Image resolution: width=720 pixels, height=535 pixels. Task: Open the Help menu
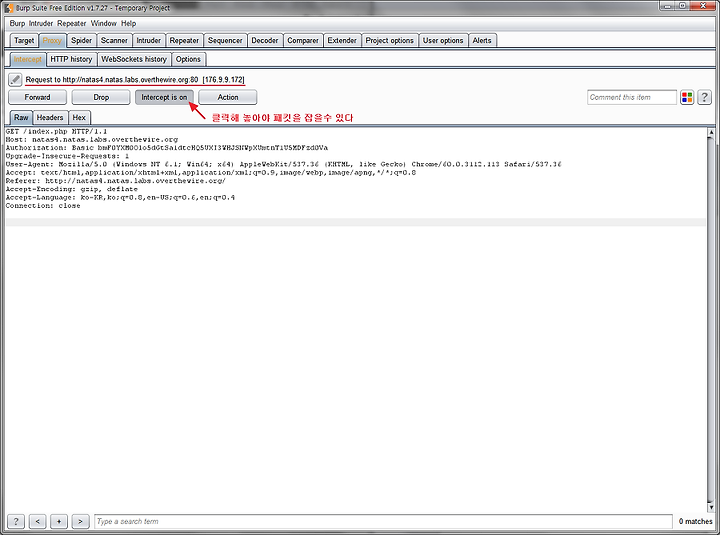[129, 23]
